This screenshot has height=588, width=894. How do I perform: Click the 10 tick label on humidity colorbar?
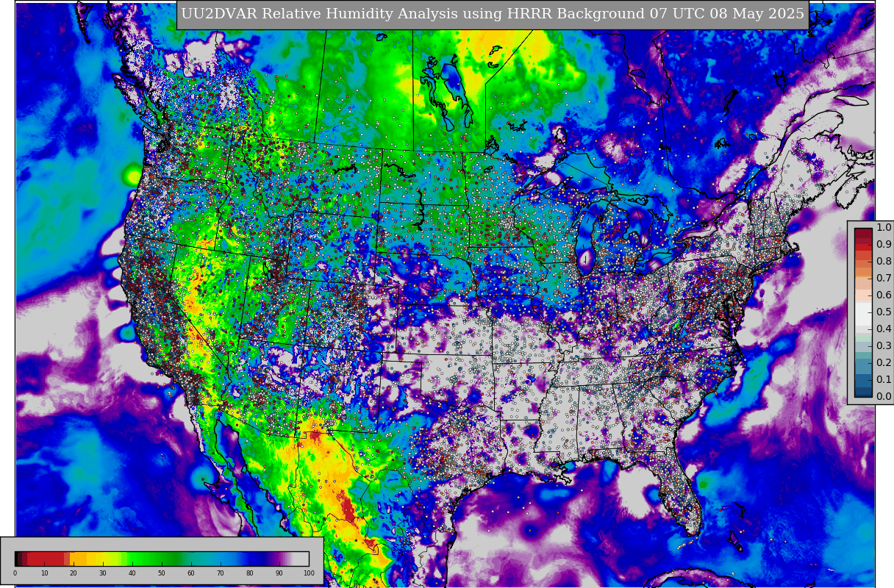point(44,573)
